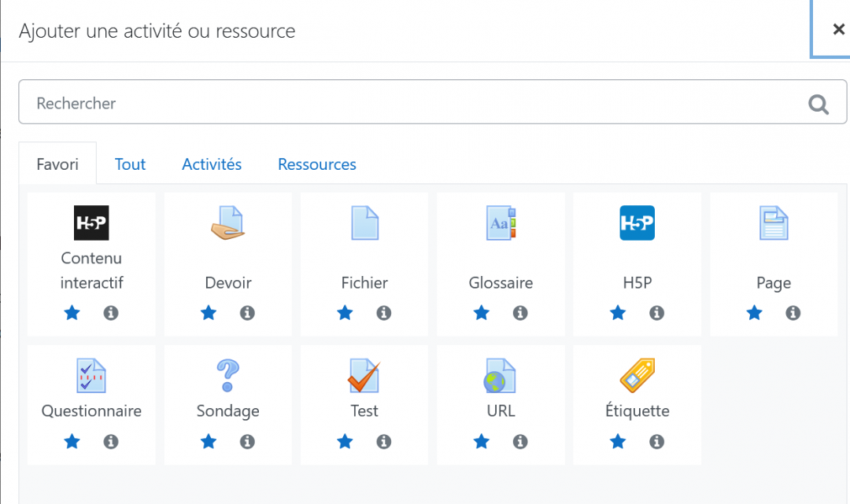This screenshot has width=850, height=504.
Task: Toggle the H5P favorite star
Action: coord(618,313)
